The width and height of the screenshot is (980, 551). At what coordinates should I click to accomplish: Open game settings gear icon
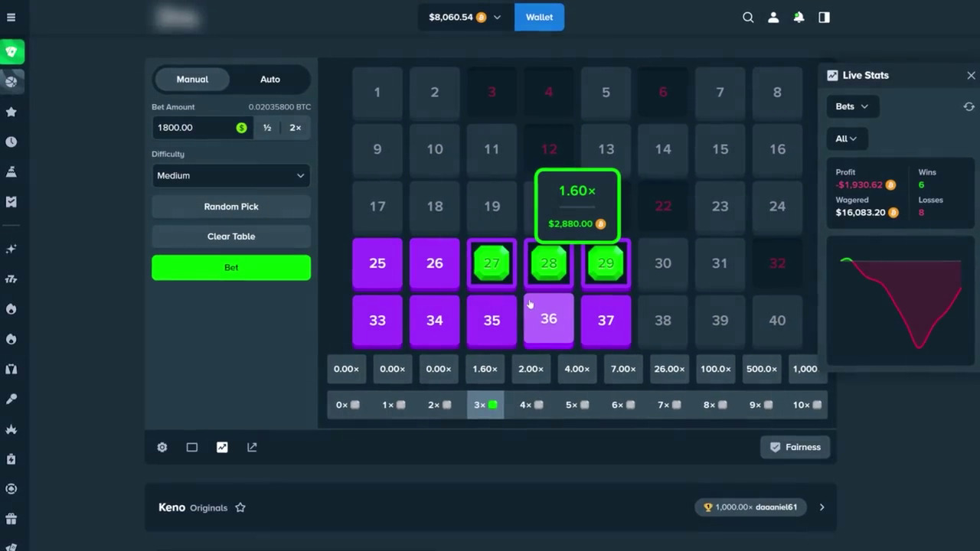(x=162, y=447)
